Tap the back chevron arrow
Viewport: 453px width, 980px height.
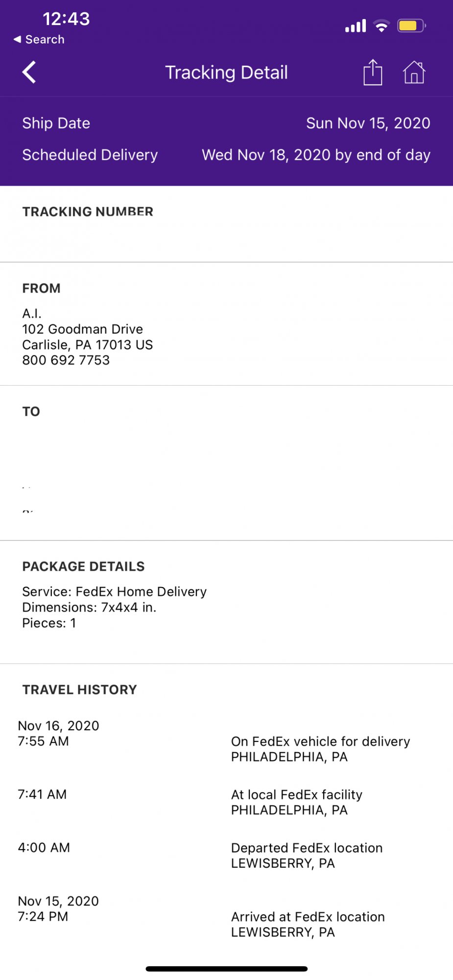[29, 73]
